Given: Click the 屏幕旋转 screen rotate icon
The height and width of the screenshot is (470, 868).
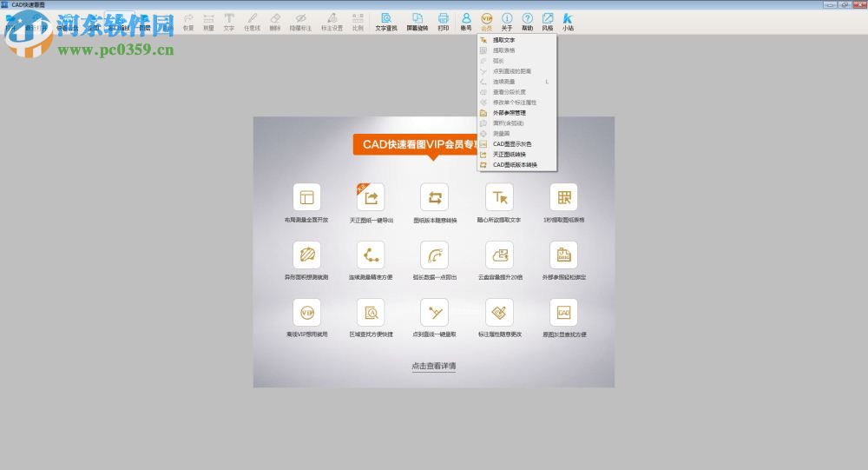Looking at the screenshot, I should (x=418, y=22).
